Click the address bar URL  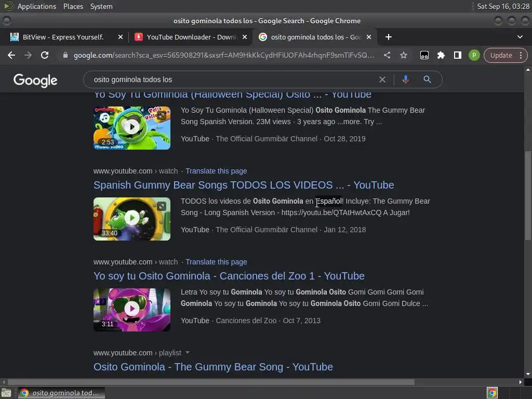pyautogui.click(x=224, y=55)
